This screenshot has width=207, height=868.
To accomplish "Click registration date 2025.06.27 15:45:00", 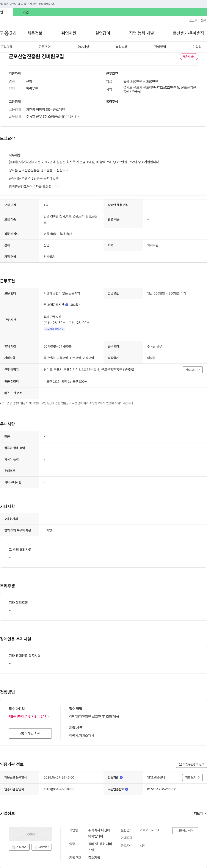I will [x=59, y=778].
